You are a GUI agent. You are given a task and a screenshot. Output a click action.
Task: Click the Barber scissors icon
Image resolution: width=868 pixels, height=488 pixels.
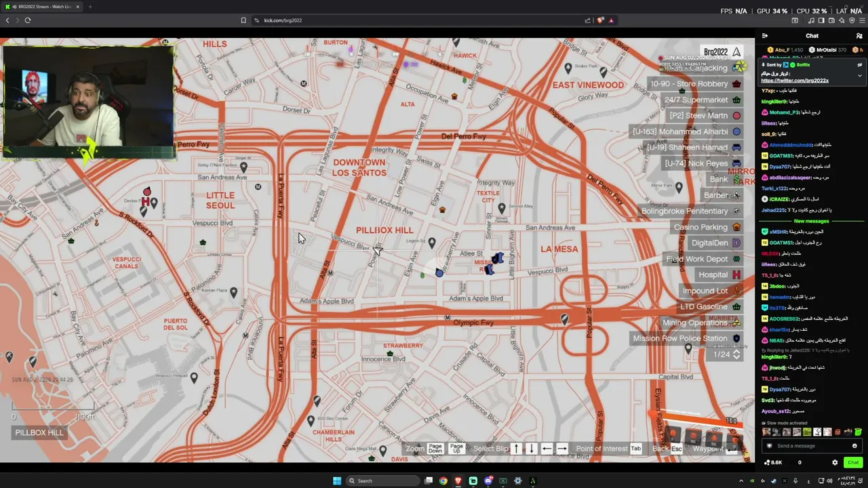click(x=736, y=195)
